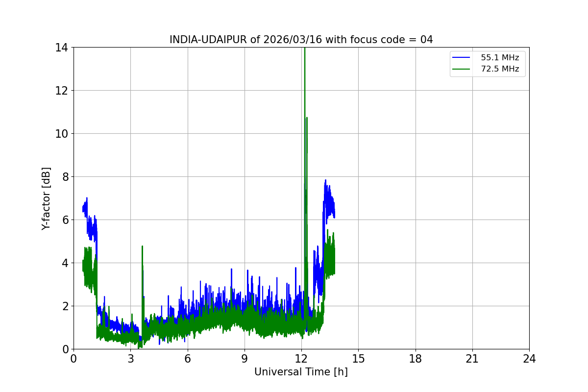Click x-axis tick label 24
The width and height of the screenshot is (588, 392).
[x=529, y=359]
